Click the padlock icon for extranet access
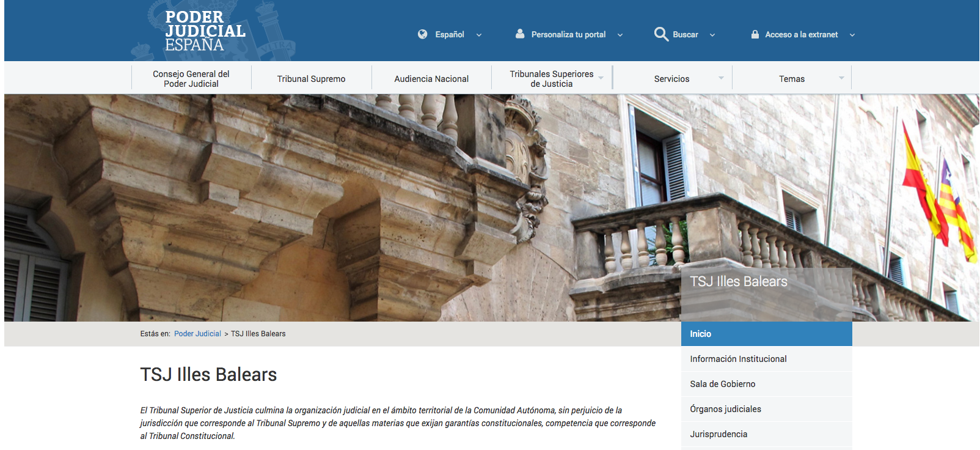The height and width of the screenshot is (450, 980). pos(755,34)
